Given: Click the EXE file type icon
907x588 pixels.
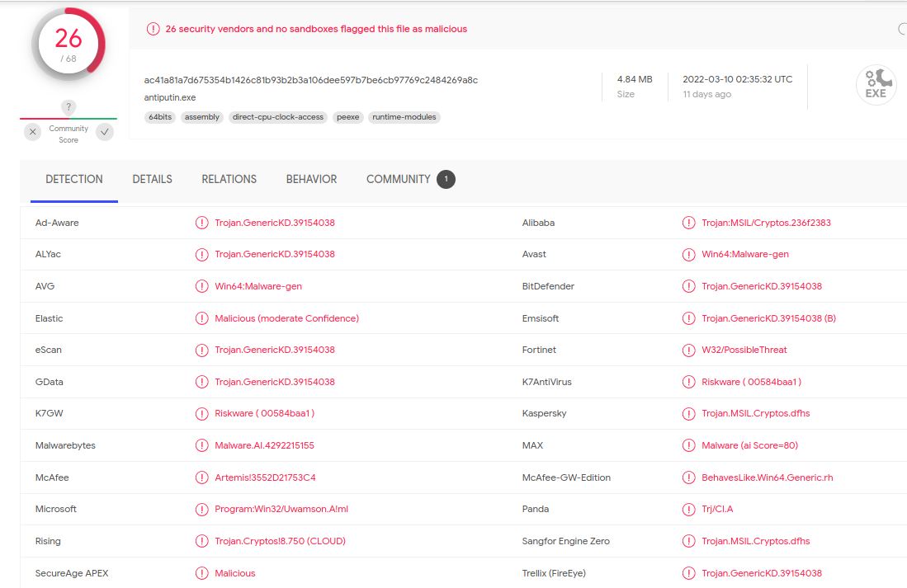Looking at the screenshot, I should click(x=876, y=85).
